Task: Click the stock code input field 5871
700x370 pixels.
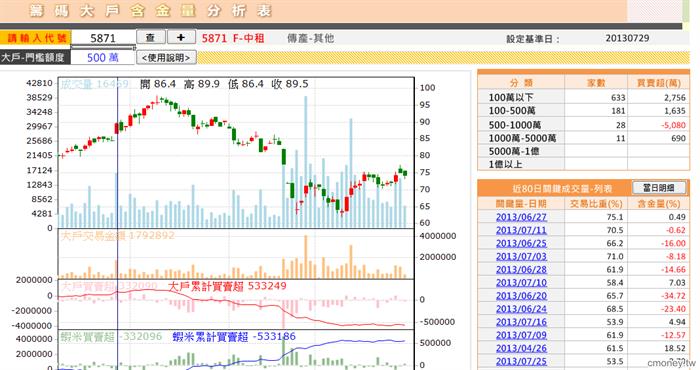Action: click(103, 38)
